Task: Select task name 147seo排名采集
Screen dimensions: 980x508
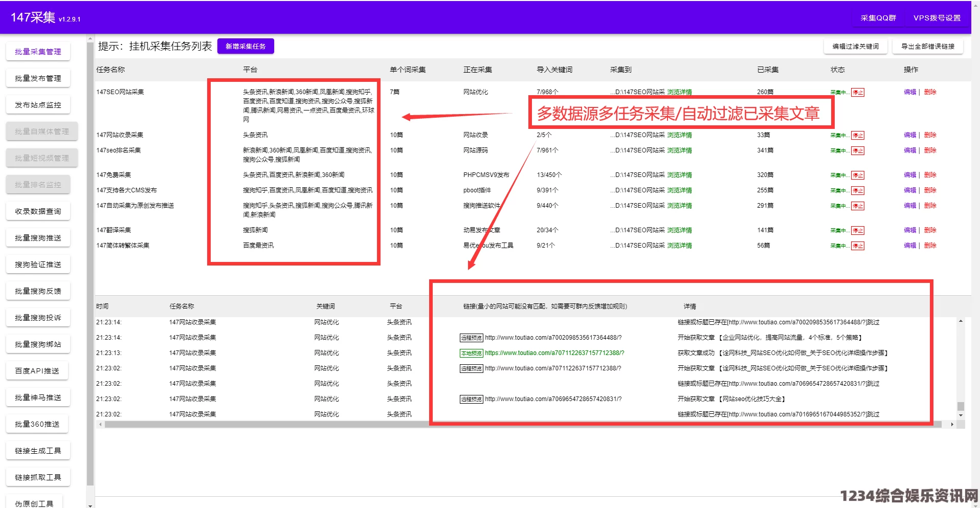Action: [x=119, y=150]
